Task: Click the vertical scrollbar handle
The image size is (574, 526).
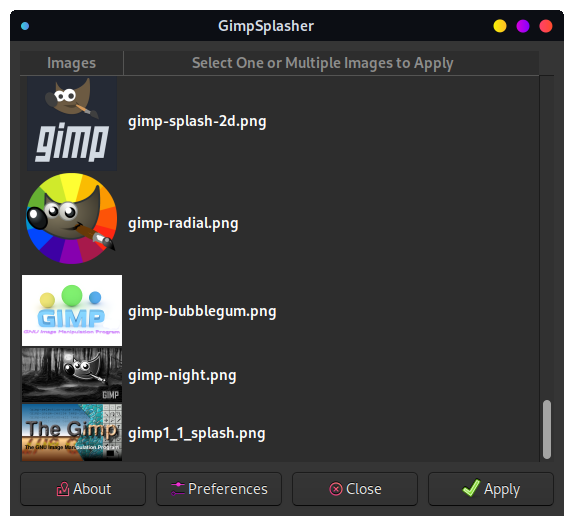Action: (547, 429)
